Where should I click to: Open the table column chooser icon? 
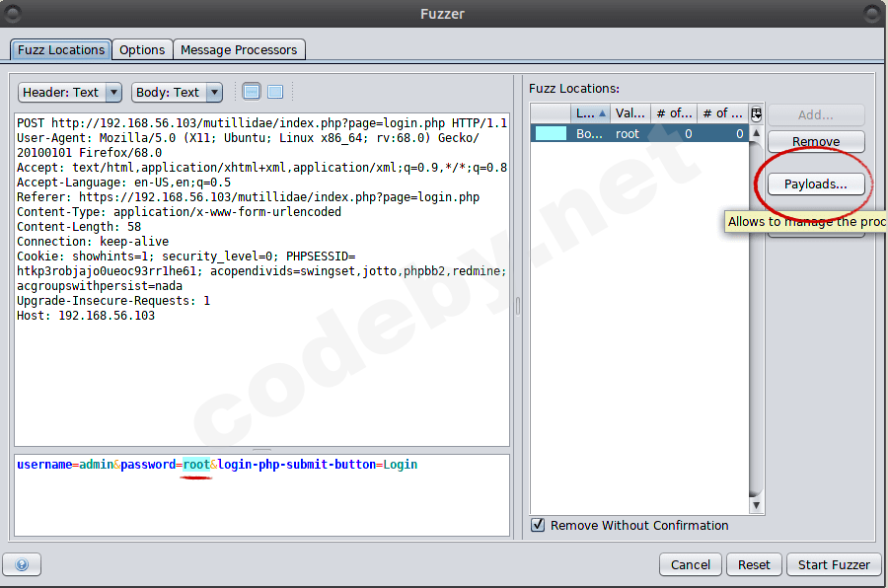tap(756, 113)
